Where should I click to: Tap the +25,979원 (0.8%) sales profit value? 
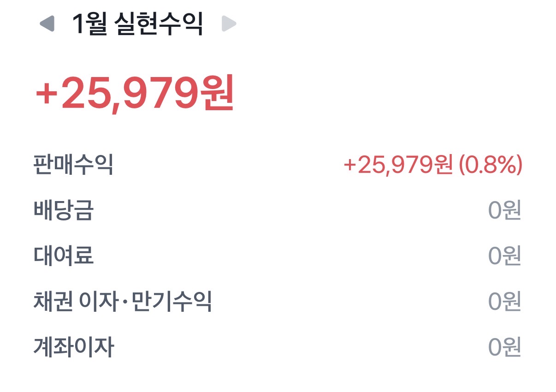click(x=433, y=165)
